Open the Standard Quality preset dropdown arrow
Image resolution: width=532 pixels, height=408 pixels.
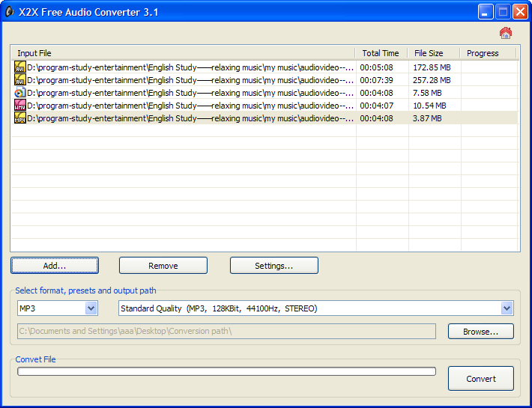507,308
